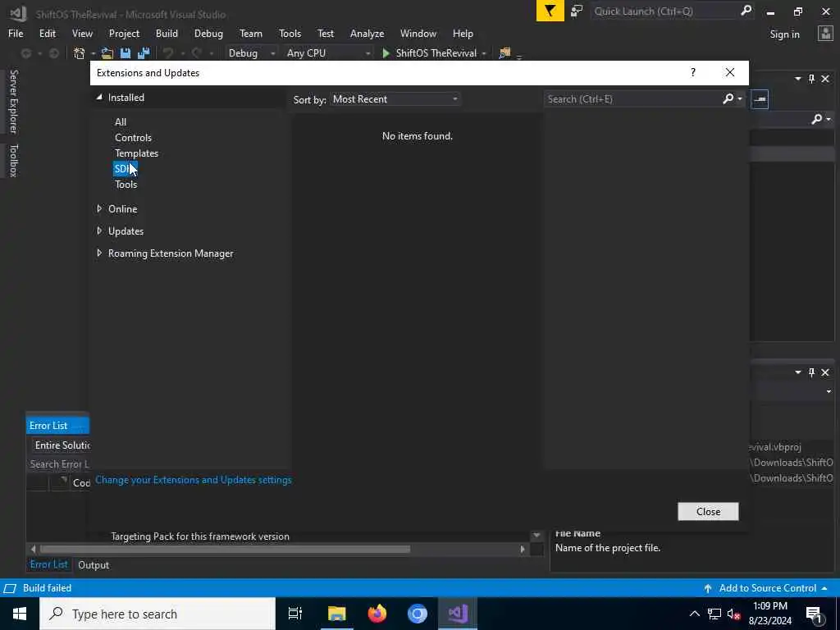Expand the Roaming Extension Manager node
The image size is (840, 630).
tap(99, 253)
